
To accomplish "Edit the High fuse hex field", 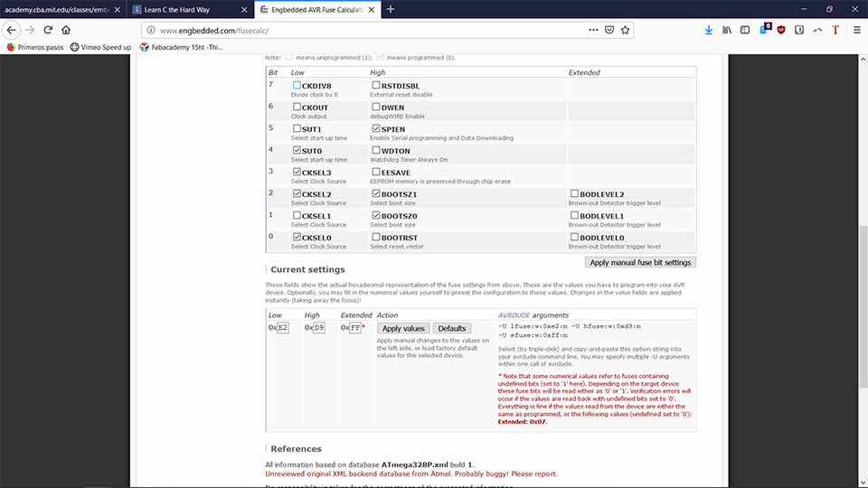I will point(319,327).
